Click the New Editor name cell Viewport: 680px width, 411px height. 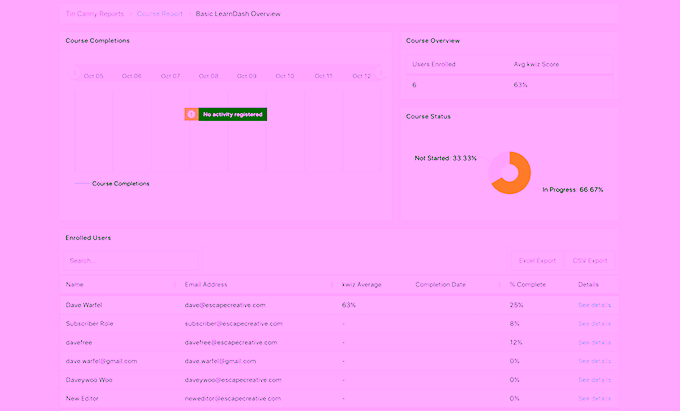[x=82, y=398]
